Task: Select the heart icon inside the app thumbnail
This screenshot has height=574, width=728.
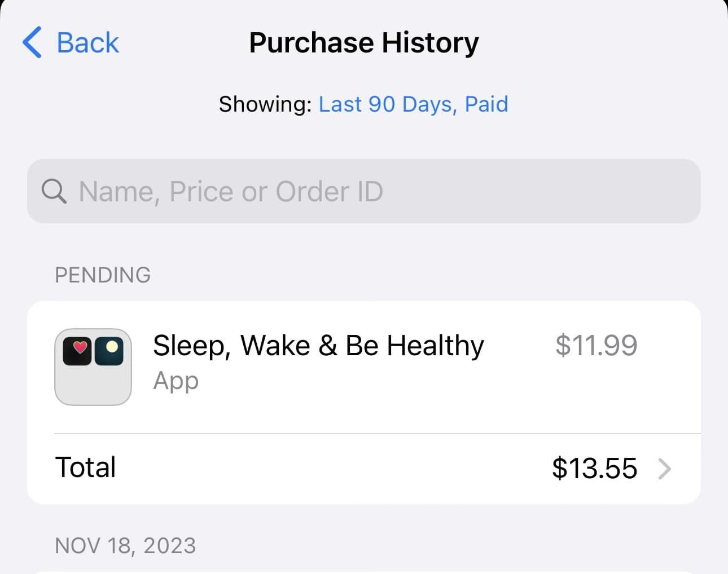Action: (79, 348)
